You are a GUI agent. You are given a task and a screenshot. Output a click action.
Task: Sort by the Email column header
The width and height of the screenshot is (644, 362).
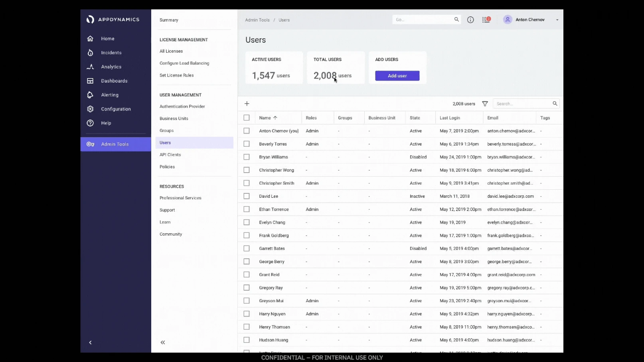[x=493, y=118]
